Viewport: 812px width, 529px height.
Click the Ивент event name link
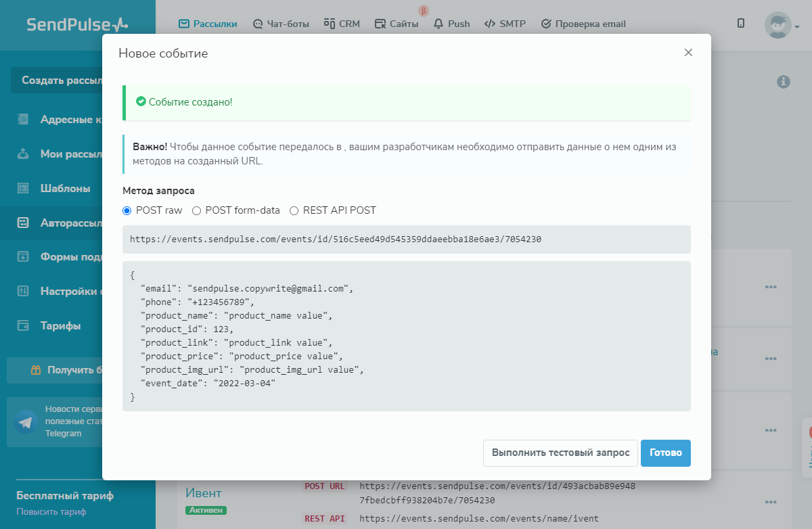[204, 492]
